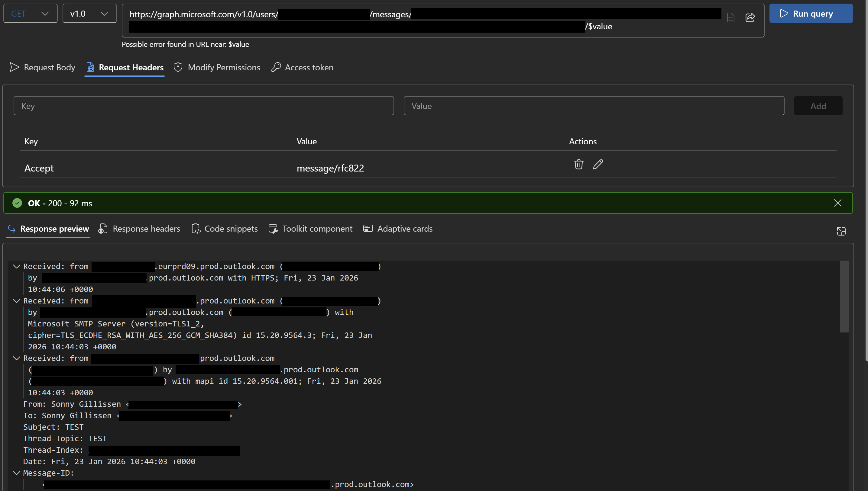Click the Add header button
868x491 pixels.
818,106
